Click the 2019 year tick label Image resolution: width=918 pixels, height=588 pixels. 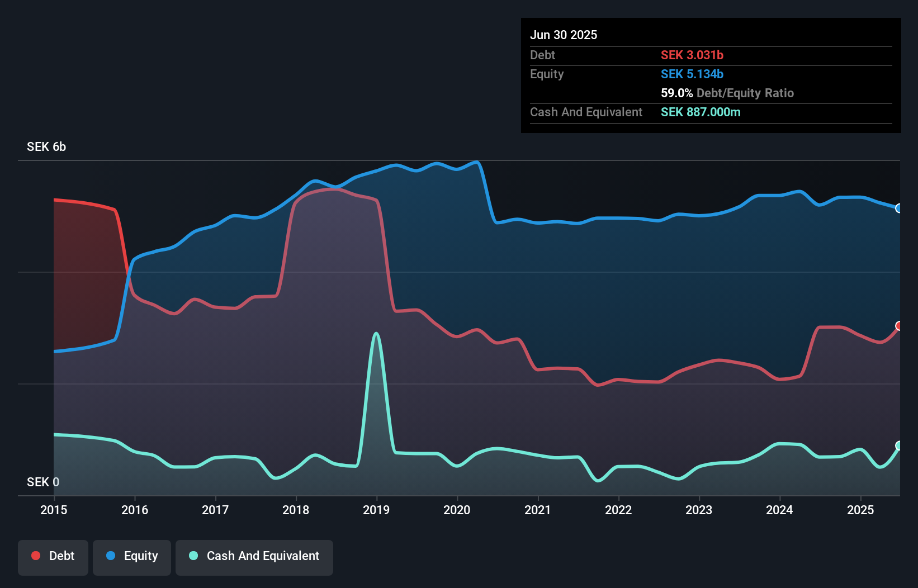pos(376,510)
